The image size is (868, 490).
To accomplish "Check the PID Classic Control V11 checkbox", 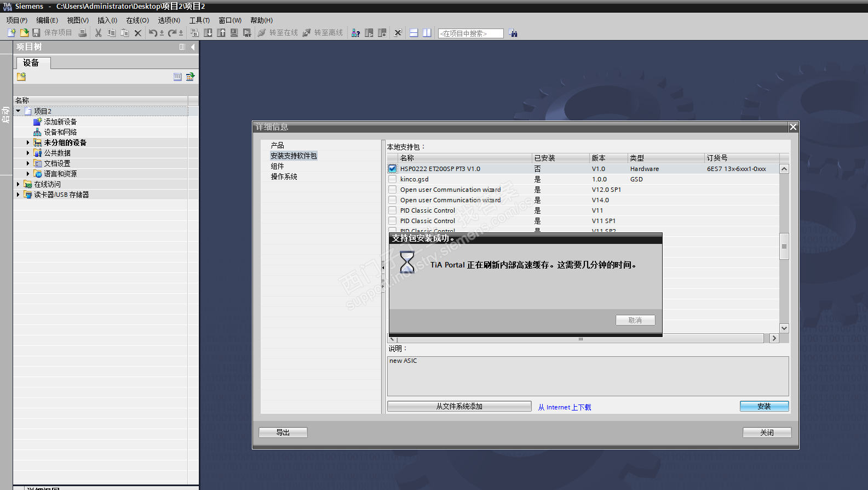I will pos(393,210).
